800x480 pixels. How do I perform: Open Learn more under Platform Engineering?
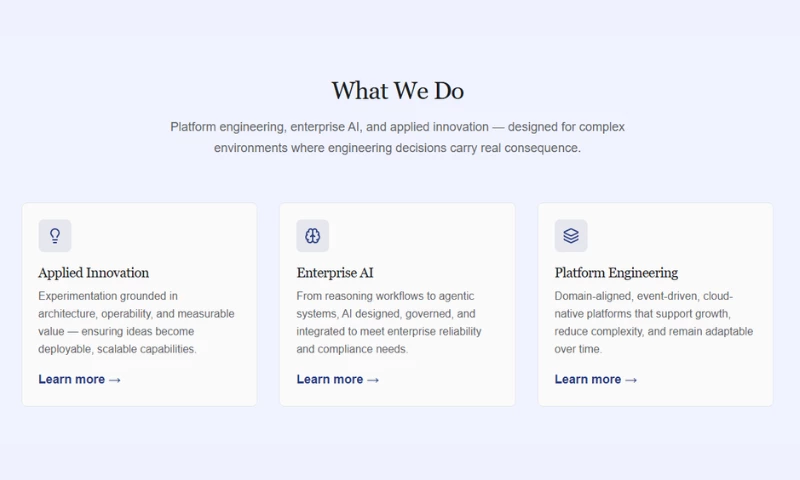[x=588, y=380]
